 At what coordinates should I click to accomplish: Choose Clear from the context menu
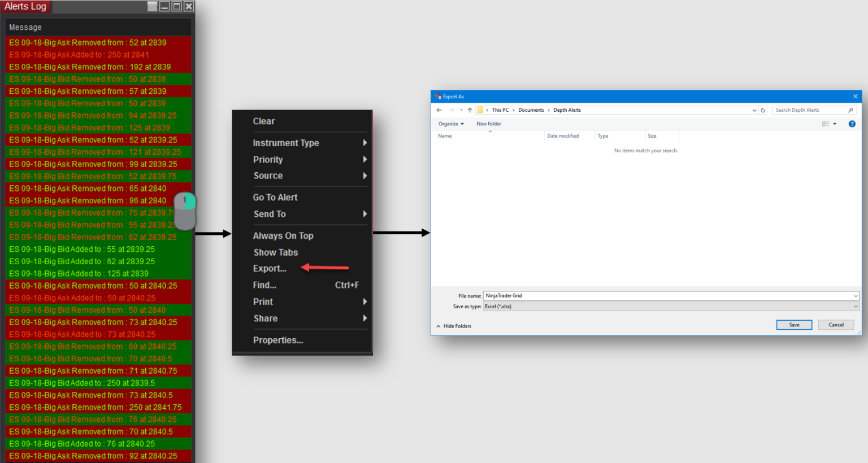264,121
